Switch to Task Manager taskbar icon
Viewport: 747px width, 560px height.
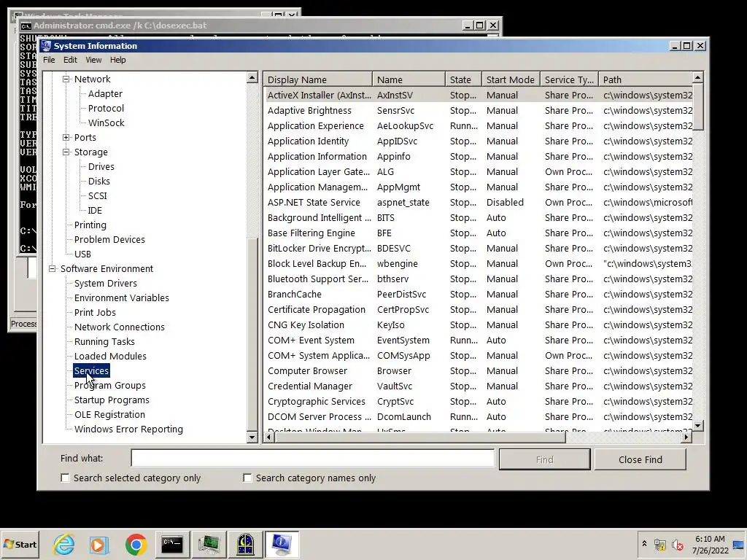tap(209, 544)
